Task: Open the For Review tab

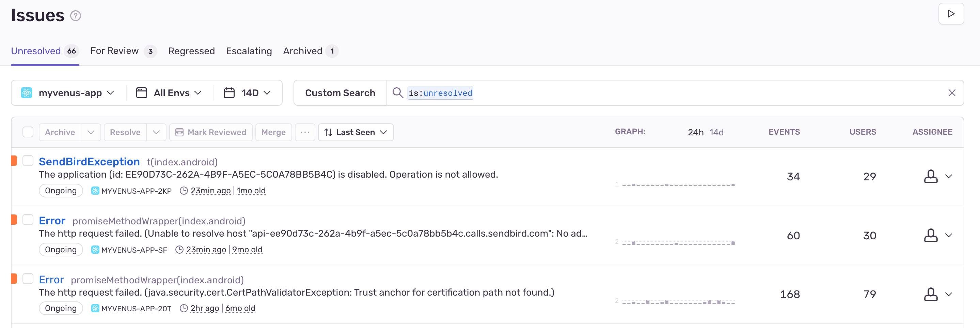Action: pos(124,51)
